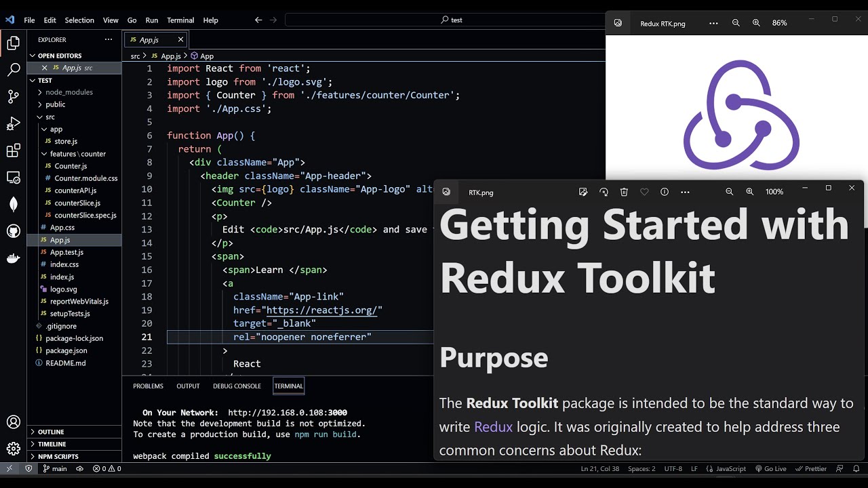
Task: Click Ln 21, Col 38 in status bar
Action: 600,468
